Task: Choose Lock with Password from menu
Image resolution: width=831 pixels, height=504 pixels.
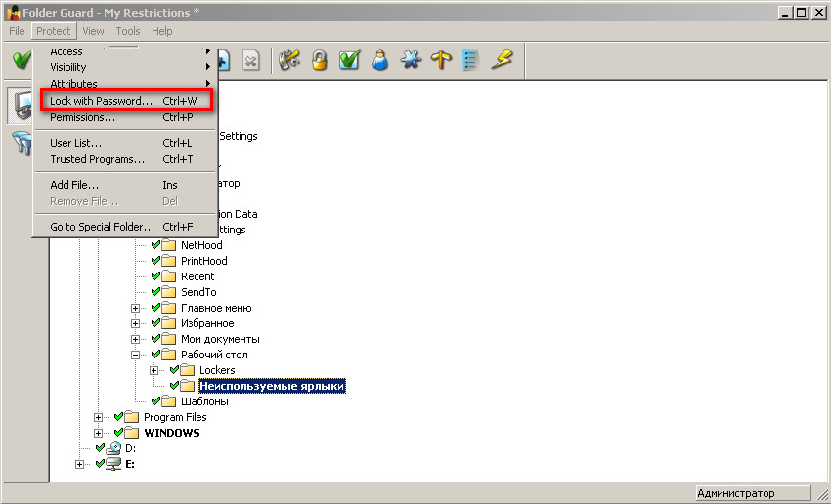Action: tap(102, 101)
